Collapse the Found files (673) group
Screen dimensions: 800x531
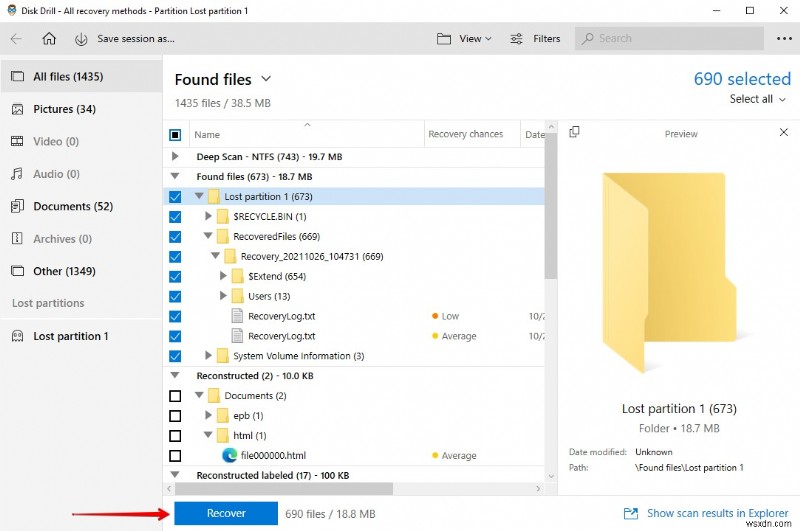(175, 176)
